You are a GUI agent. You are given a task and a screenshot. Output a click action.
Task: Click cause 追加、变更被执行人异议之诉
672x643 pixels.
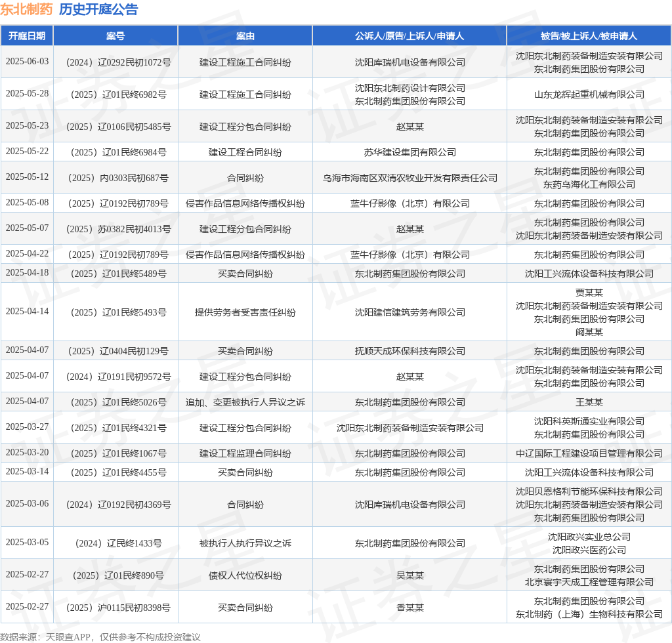coord(245,402)
